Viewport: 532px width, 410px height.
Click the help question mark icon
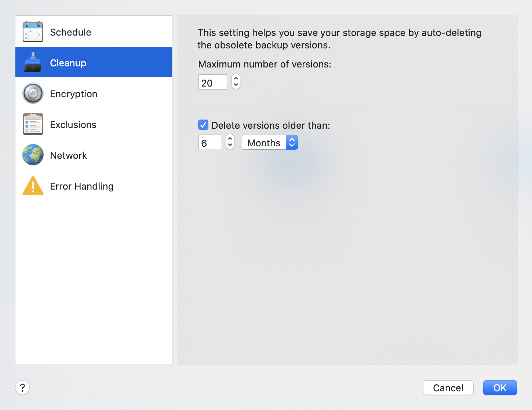(22, 388)
